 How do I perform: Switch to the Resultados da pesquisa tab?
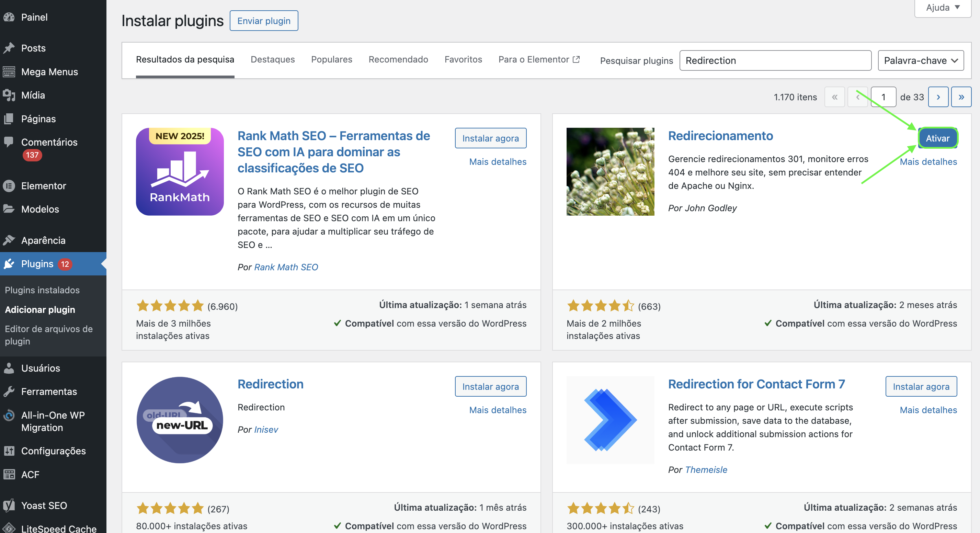click(185, 59)
